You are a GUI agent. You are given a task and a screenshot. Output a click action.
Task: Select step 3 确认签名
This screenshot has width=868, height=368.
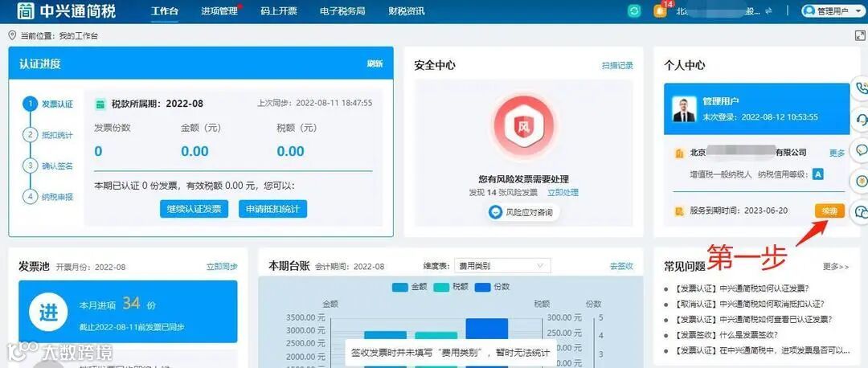(48, 166)
